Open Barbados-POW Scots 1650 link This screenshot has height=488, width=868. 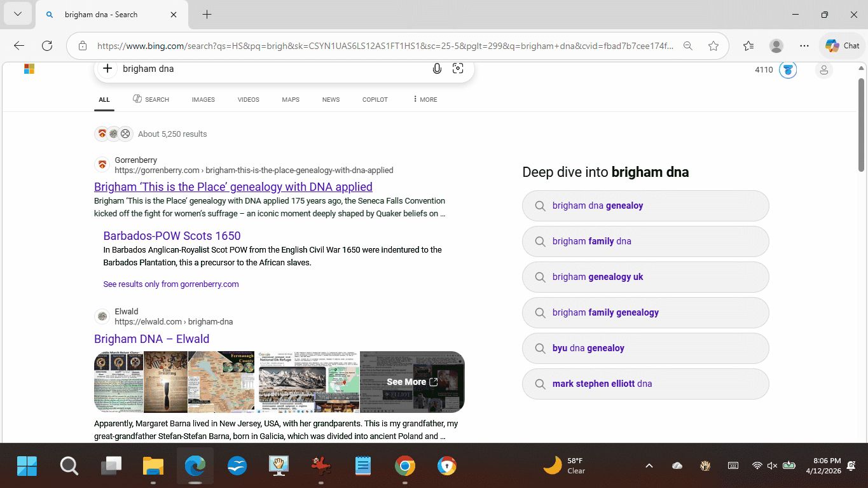[x=172, y=235]
